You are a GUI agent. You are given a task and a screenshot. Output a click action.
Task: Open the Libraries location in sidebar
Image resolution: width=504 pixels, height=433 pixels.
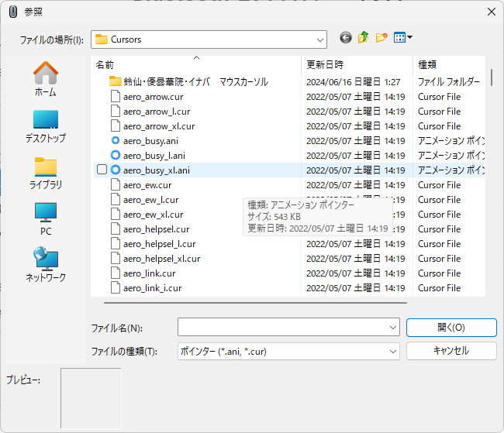(46, 174)
